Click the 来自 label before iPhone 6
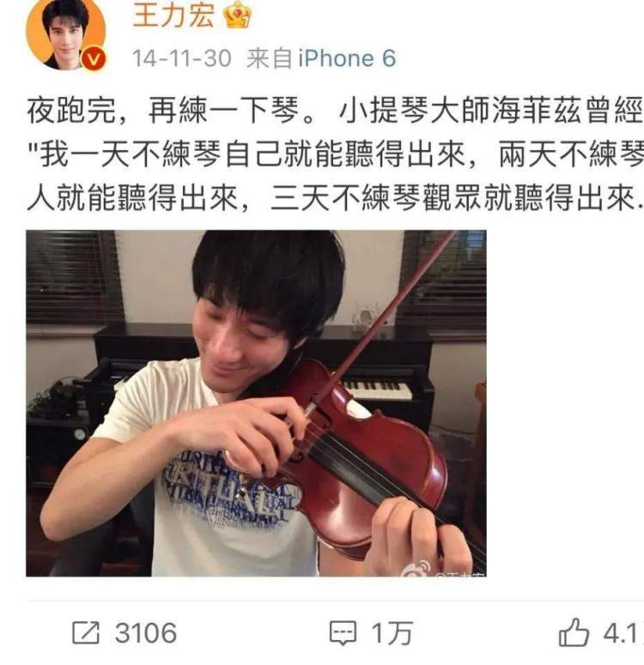The width and height of the screenshot is (644, 665). (x=269, y=58)
